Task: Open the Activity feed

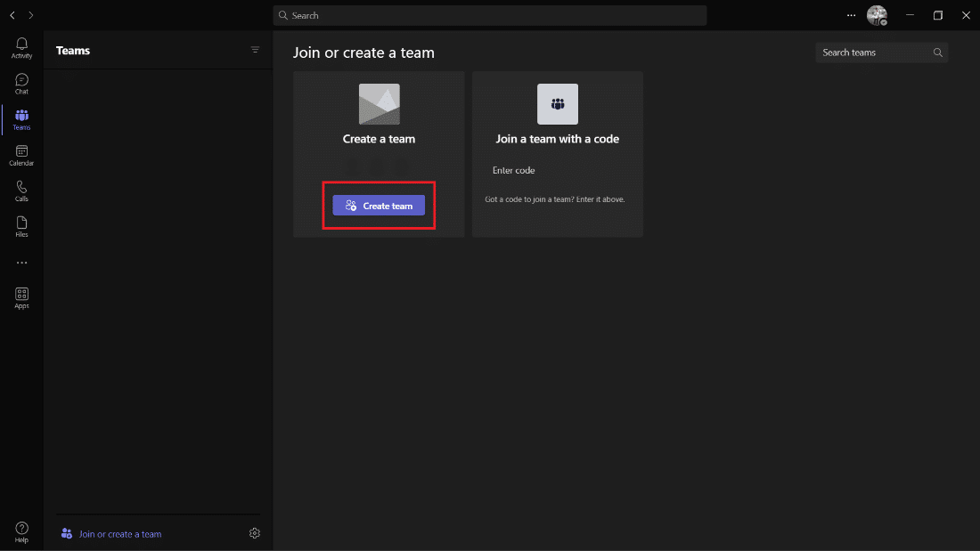Action: click(21, 48)
